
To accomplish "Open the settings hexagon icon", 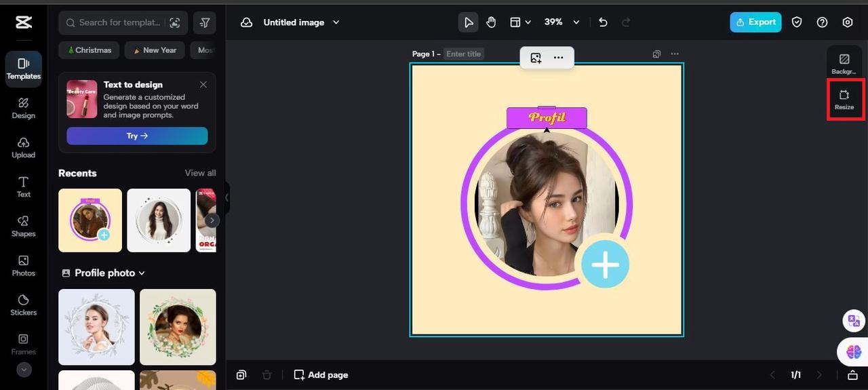I will click(848, 22).
